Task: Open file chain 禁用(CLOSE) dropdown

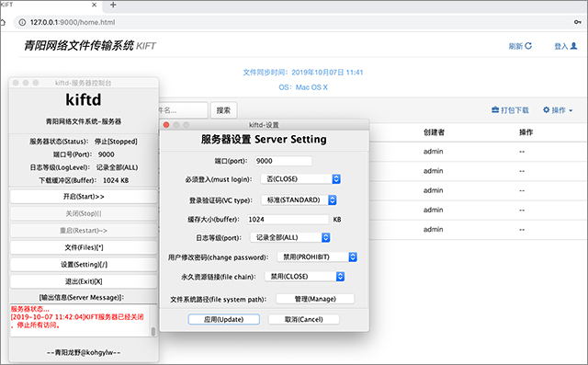Action: [304, 277]
